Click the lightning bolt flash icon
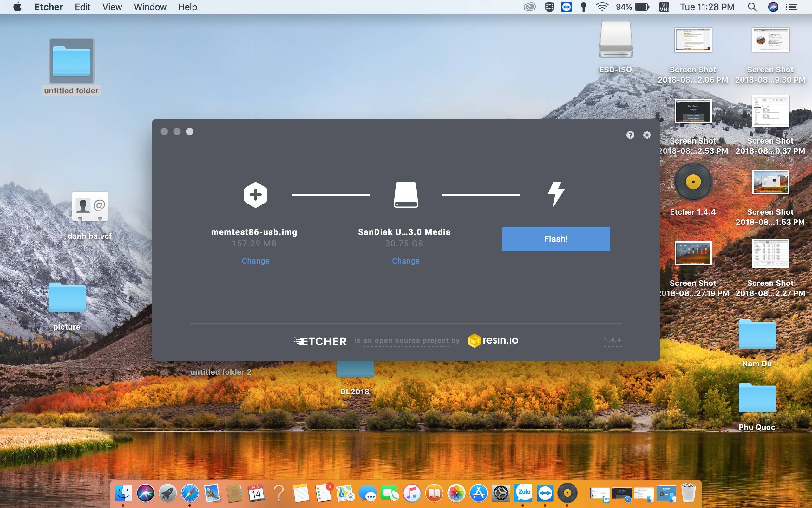This screenshot has height=508, width=812. (556, 195)
